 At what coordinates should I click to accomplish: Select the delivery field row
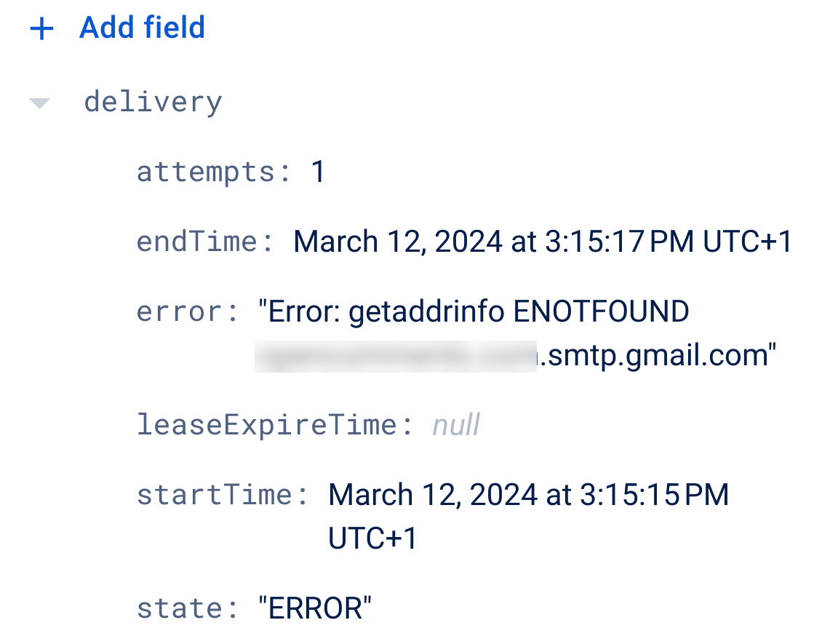coord(153,102)
